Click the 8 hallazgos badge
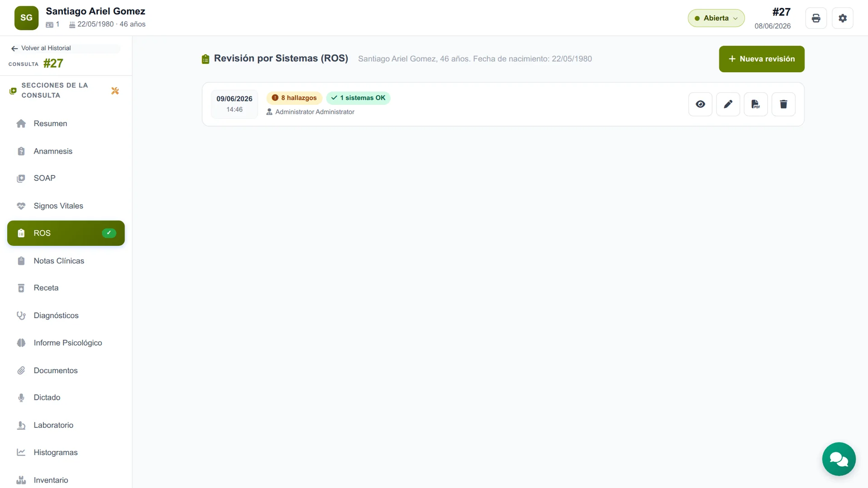The width and height of the screenshot is (868, 488). 294,98
